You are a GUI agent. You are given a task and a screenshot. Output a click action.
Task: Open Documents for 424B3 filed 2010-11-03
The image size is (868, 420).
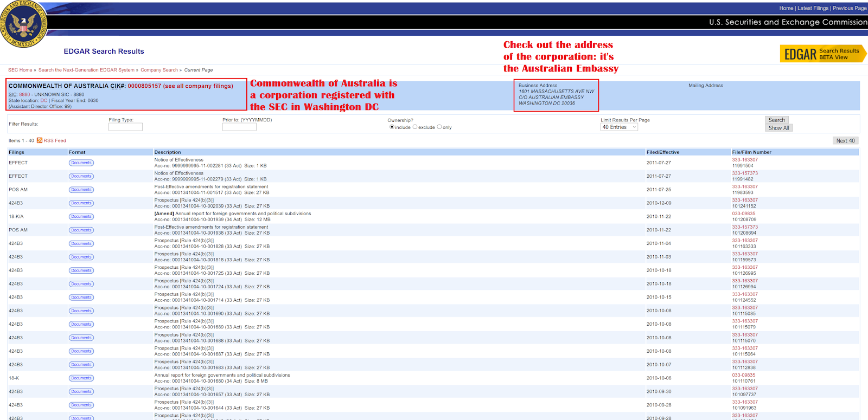click(x=81, y=257)
